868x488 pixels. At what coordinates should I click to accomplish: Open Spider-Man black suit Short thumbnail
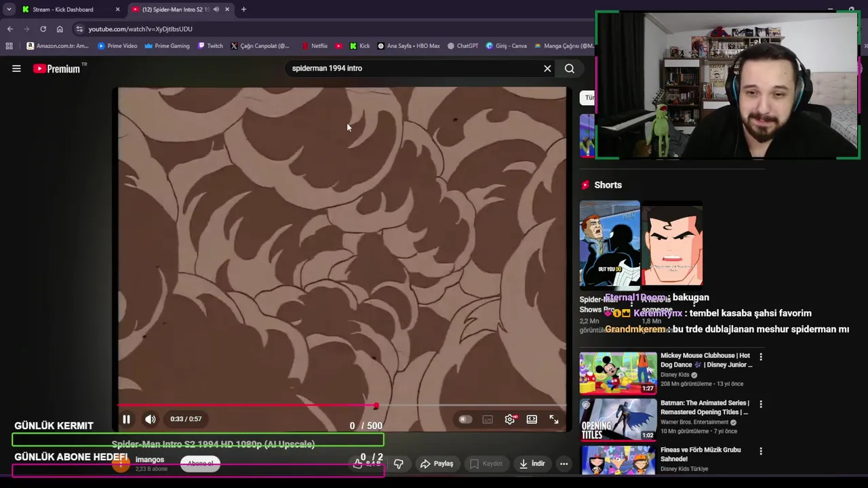[610, 245]
